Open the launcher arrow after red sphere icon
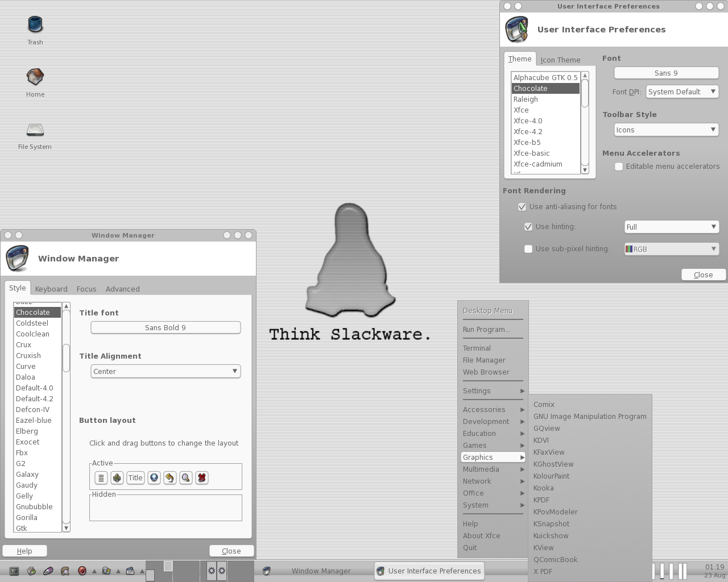Screen dimensions: 728x582 [94, 571]
